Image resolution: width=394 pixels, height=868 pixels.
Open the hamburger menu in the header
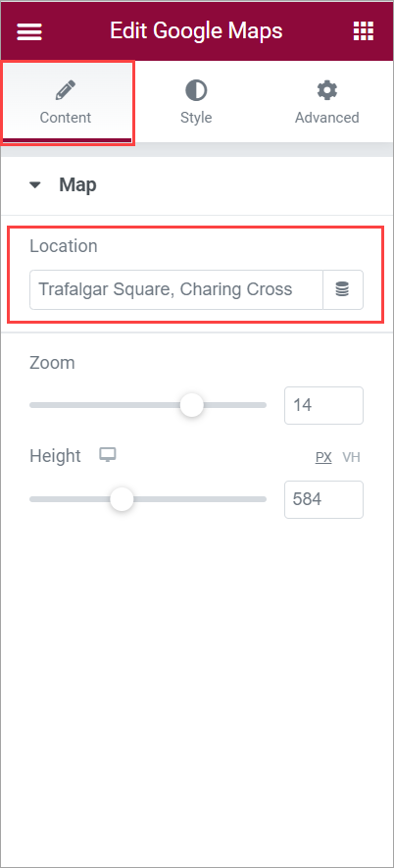click(29, 31)
